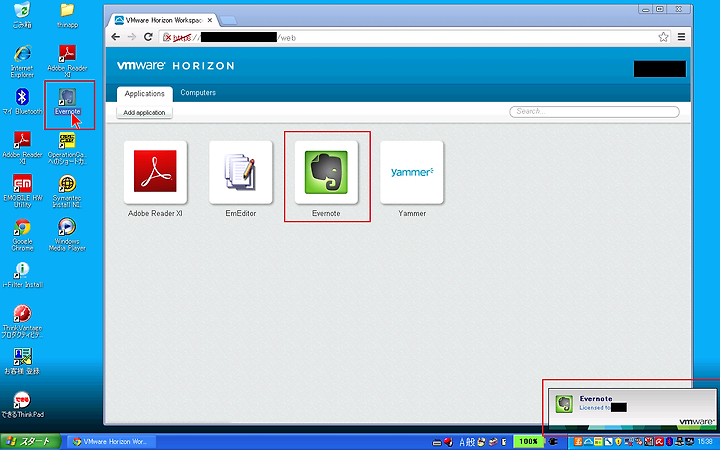Click the browser back arrow
Image resolution: width=720 pixels, height=450 pixels.
pyautogui.click(x=116, y=37)
